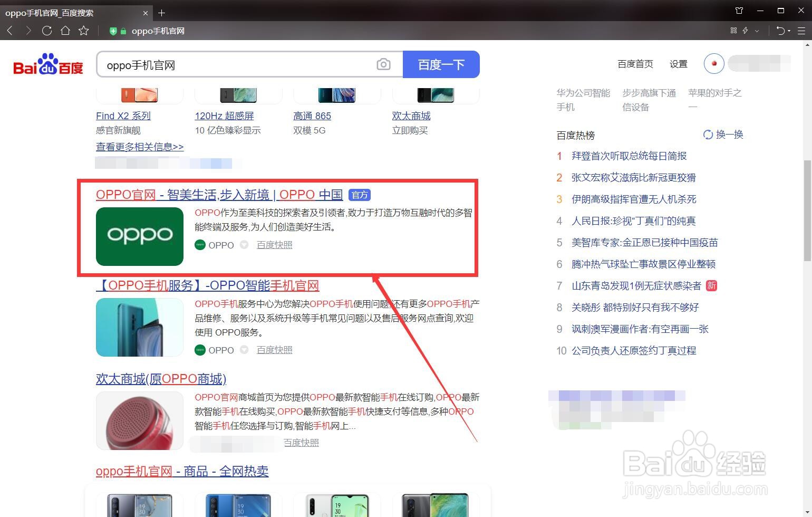Click the OPPO source icon under OPPO官网 result
This screenshot has height=517, width=812.
200,245
